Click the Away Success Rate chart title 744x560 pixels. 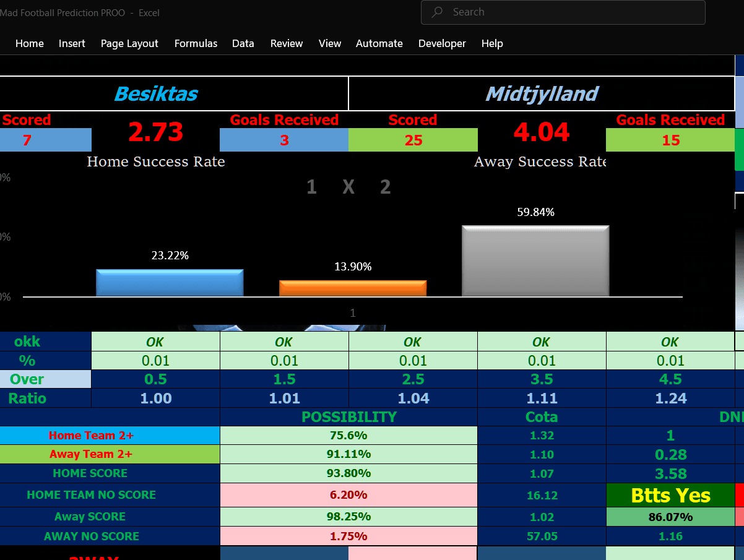pos(540,162)
